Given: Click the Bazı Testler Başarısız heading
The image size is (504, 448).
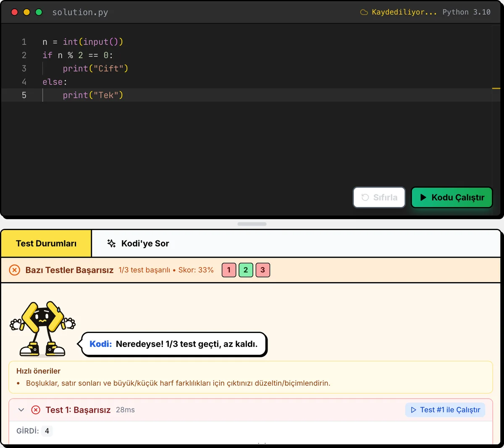Looking at the screenshot, I should tap(69, 270).
